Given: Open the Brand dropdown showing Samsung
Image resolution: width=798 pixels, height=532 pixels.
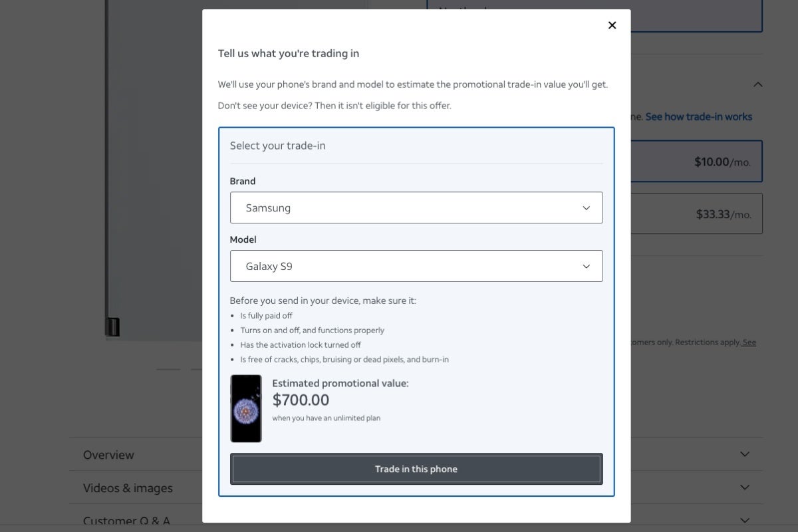Looking at the screenshot, I should pos(416,207).
